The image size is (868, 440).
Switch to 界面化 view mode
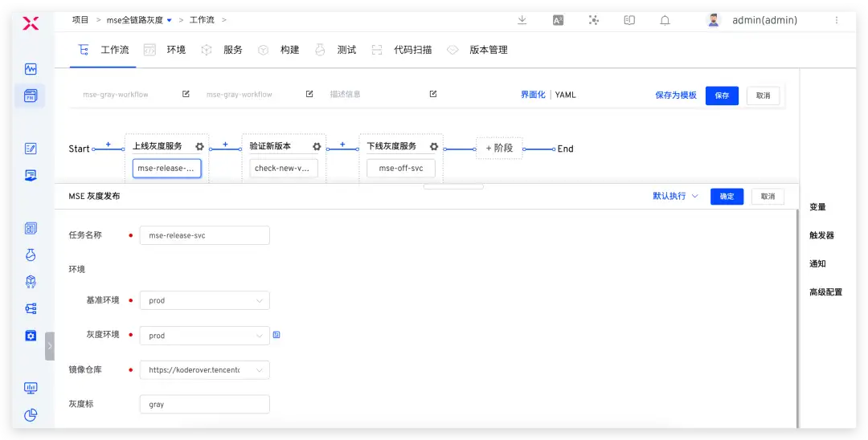pyautogui.click(x=533, y=95)
